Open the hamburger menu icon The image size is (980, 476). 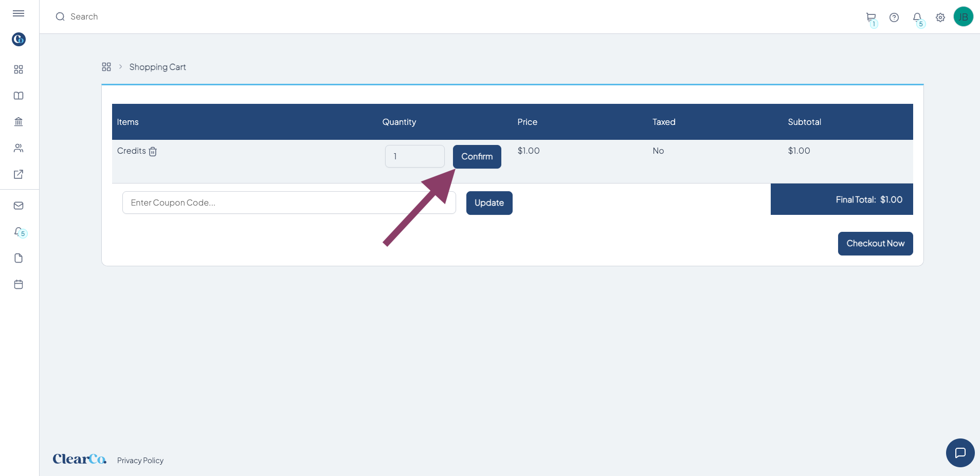[x=19, y=13]
